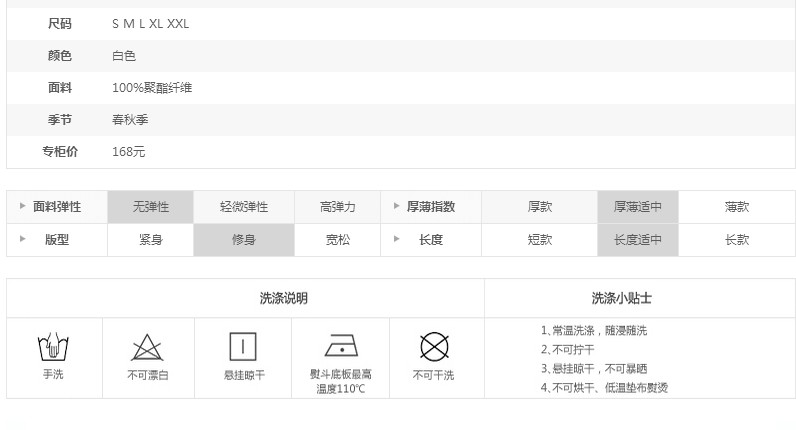796x430 pixels.
Task: Select the 紧身 fit cell
Action: click(x=150, y=240)
